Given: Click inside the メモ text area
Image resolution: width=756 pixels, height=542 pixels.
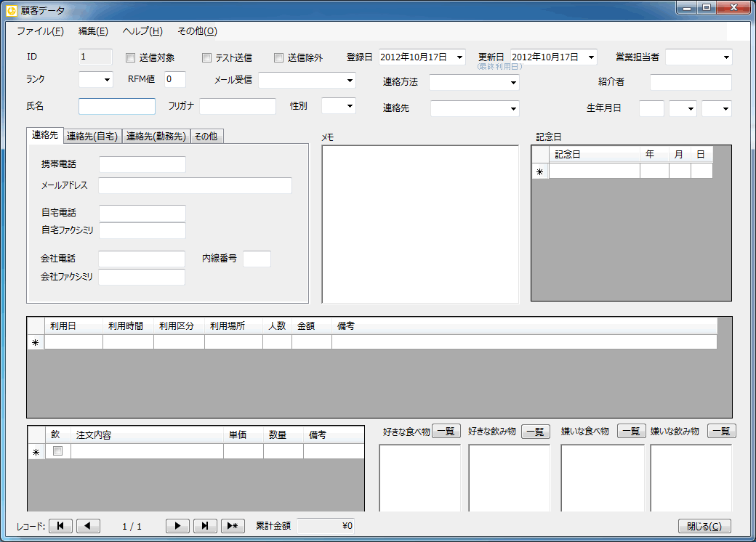Looking at the screenshot, I should 420,224.
